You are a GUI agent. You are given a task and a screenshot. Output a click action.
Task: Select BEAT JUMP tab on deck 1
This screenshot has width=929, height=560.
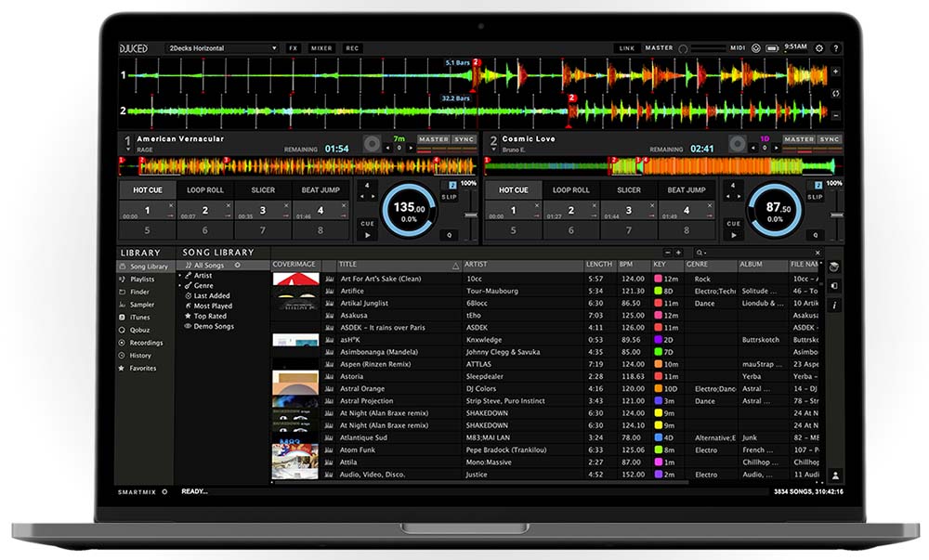point(321,190)
